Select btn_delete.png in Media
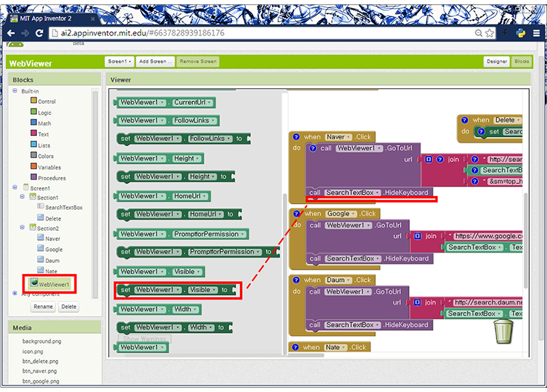Screen dimensions: 547x392 click(40, 361)
